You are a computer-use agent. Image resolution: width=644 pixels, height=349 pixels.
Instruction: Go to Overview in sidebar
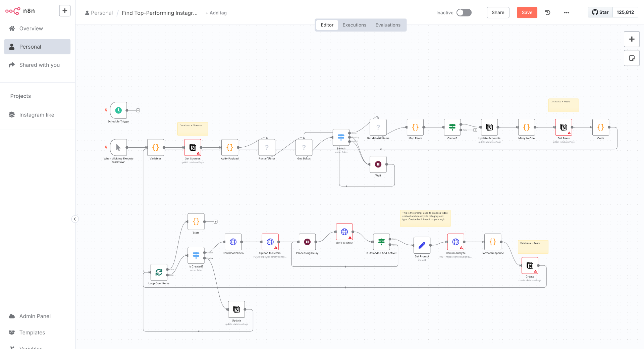[x=37, y=29]
